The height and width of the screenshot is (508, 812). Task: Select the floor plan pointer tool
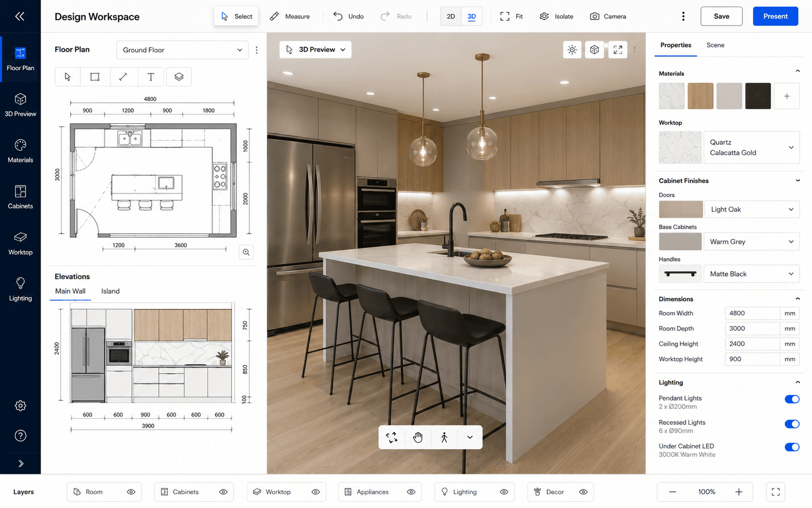point(68,77)
